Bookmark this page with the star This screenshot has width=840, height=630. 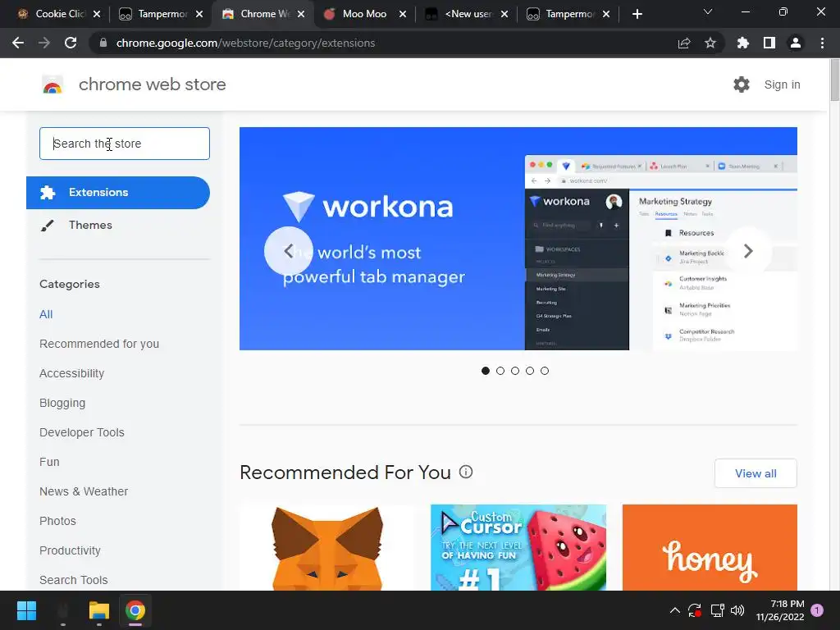pos(710,43)
